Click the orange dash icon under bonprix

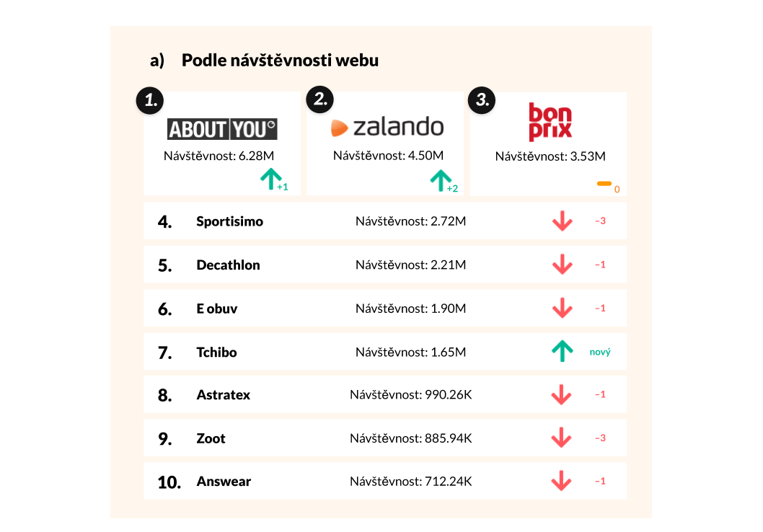[604, 184]
